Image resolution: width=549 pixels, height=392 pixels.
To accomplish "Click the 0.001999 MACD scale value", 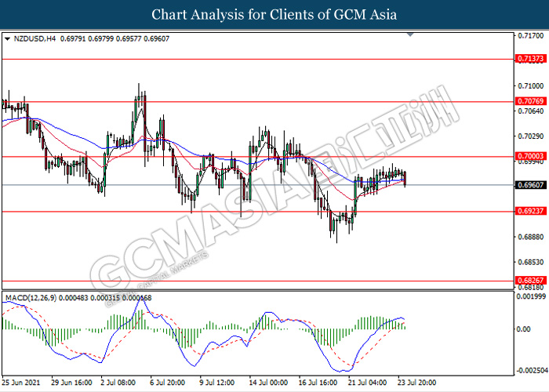I will pyautogui.click(x=529, y=296).
